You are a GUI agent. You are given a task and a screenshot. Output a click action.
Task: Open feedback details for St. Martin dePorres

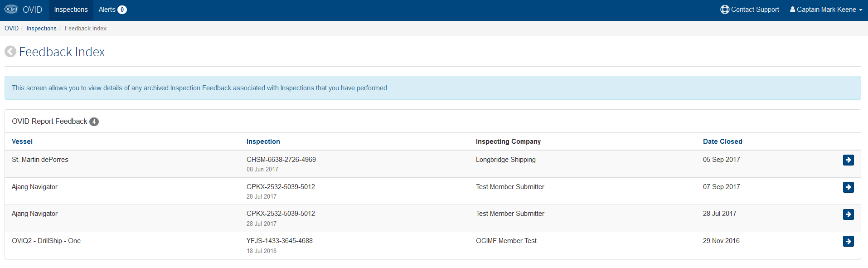pyautogui.click(x=848, y=160)
